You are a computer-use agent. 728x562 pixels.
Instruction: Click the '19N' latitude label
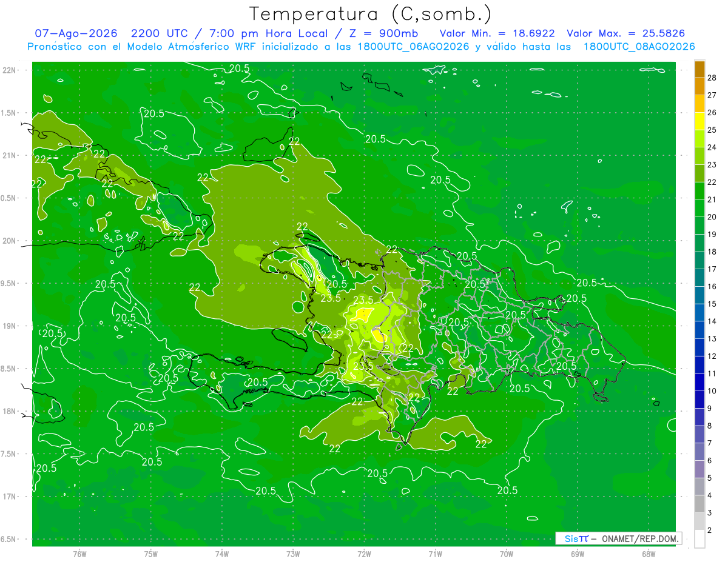coord(10,326)
